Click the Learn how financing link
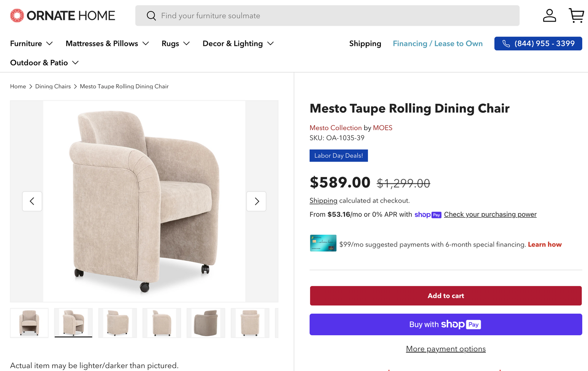This screenshot has height=371, width=588. tap(544, 244)
